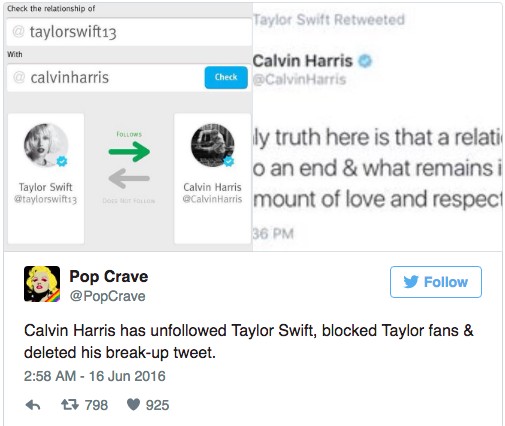This screenshot has width=505, height=426.
Task: Click the retweet icon
Action: pos(70,405)
